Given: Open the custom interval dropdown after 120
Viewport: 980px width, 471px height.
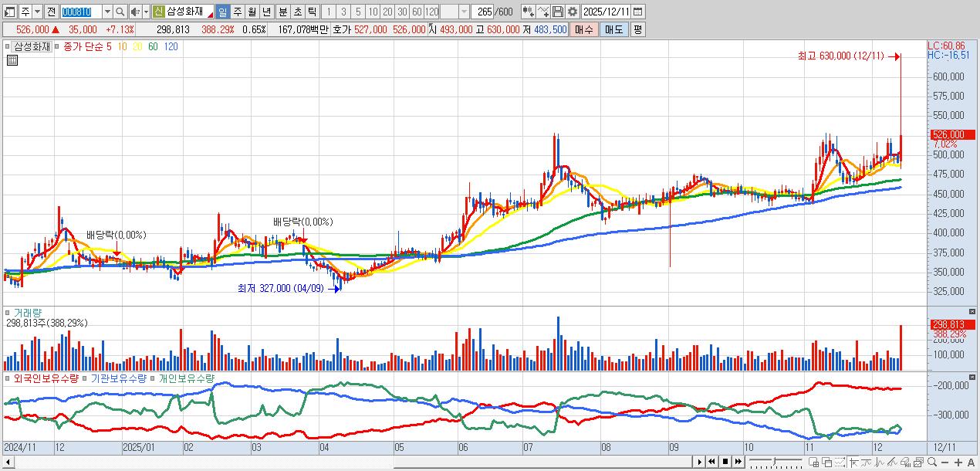Looking at the screenshot, I should tap(463, 12).
